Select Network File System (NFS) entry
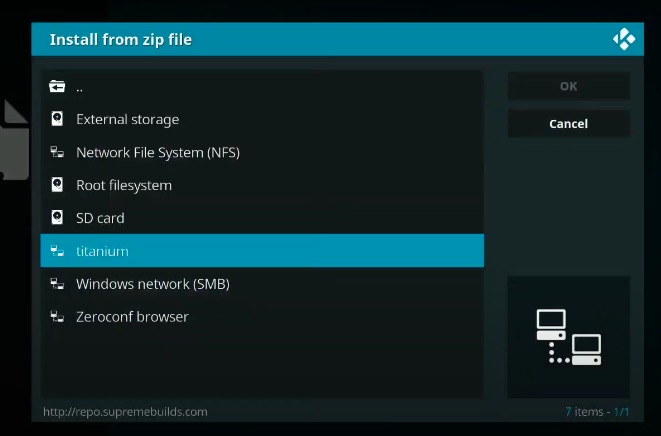Image resolution: width=661 pixels, height=436 pixels. (158, 153)
